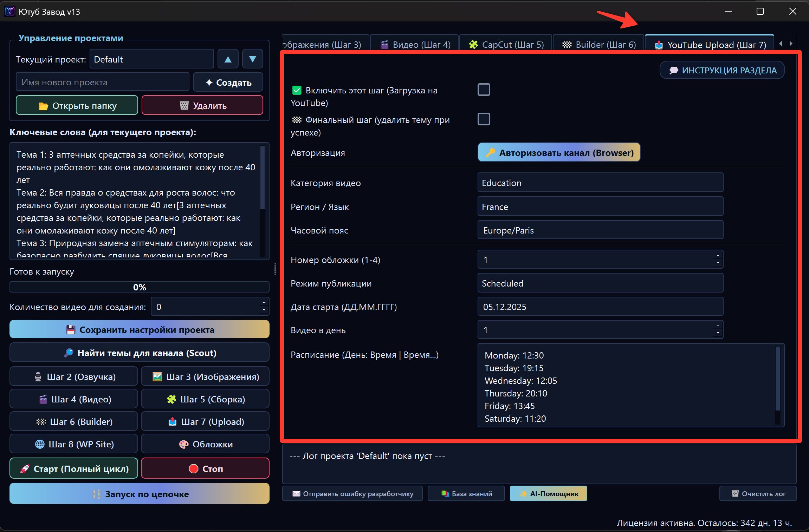
Task: Click the clapperboard icon on Шаг 4 (Видео) button
Action: point(43,399)
